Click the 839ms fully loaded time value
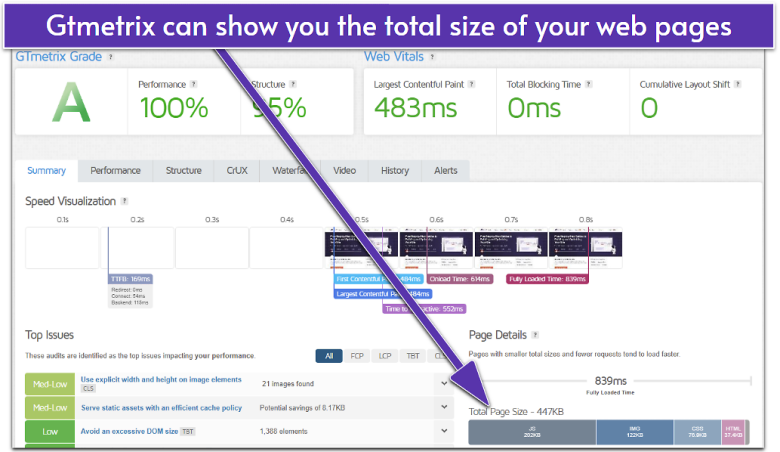 pyautogui.click(x=610, y=381)
